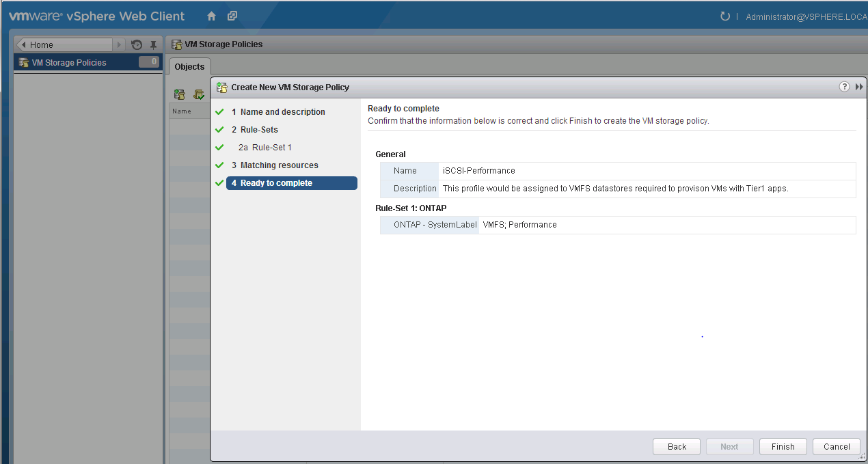
Task: Click the General section heading
Action: click(x=390, y=154)
